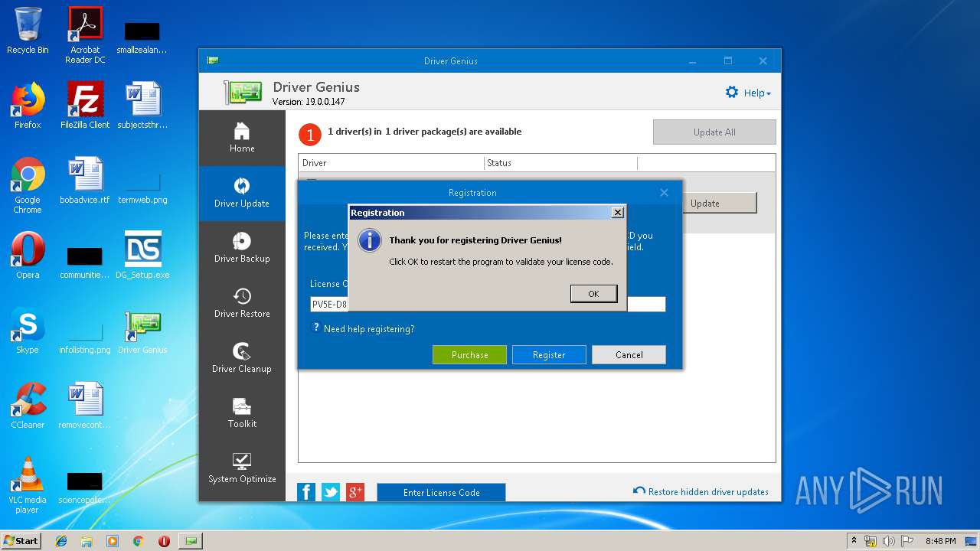Viewport: 980px width, 551px height.
Task: Click the green Purchase button
Action: click(469, 355)
